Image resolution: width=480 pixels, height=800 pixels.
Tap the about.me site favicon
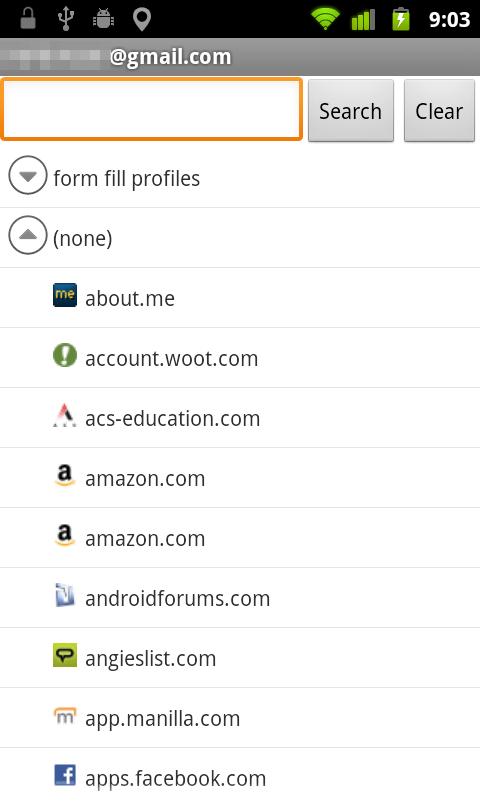coord(65,295)
